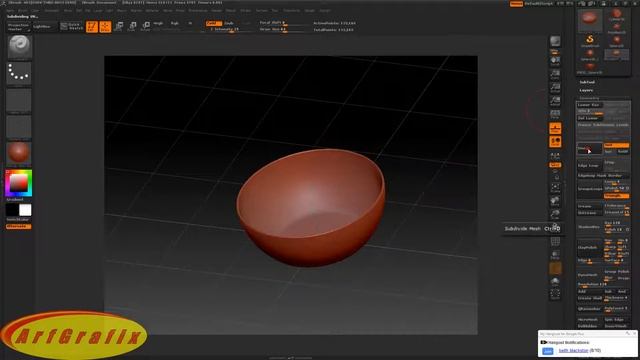Click the Scale view icon
Screen dimensions: 640x360
click(x=555, y=214)
